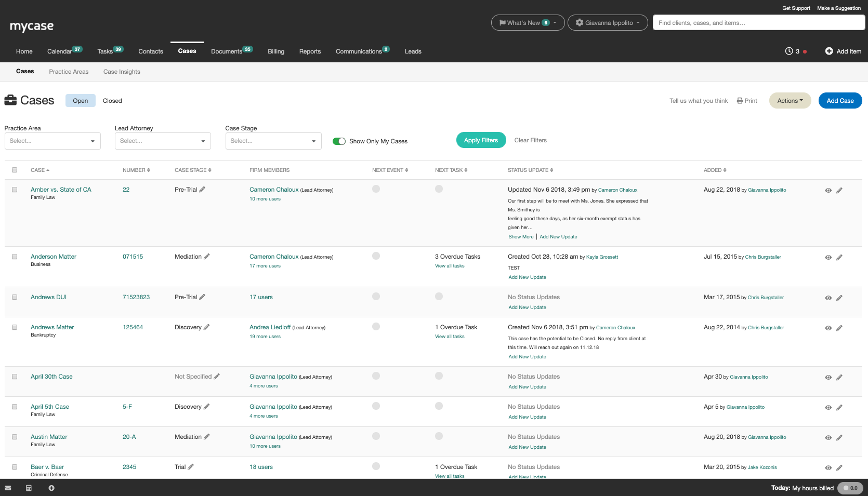Viewport: 868px width, 496px height.
Task: Click the timer clock icon in header
Action: click(x=789, y=51)
